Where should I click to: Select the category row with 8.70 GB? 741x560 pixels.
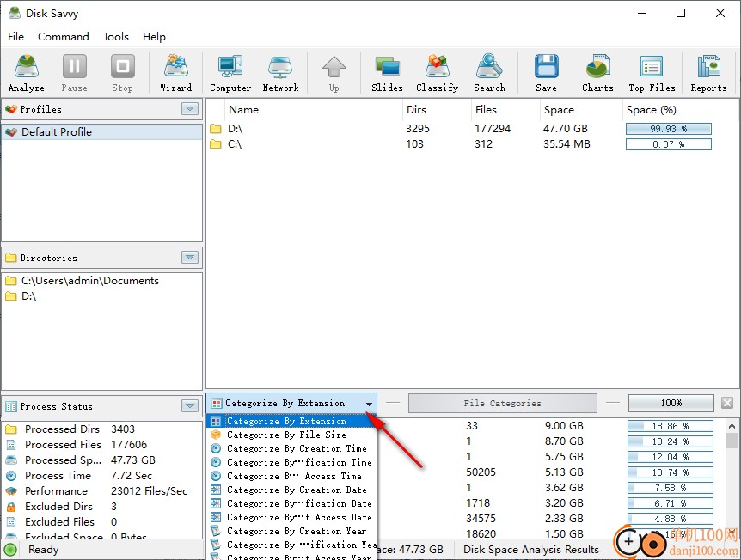pyautogui.click(x=548, y=441)
